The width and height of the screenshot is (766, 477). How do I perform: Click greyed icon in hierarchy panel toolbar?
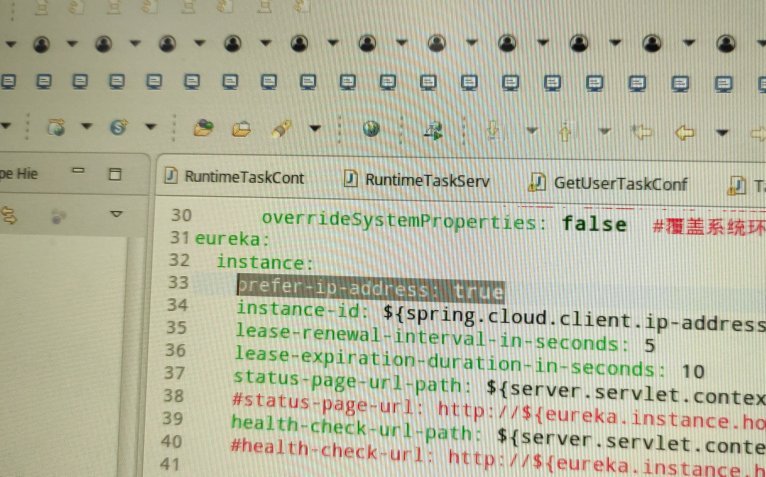(x=59, y=216)
